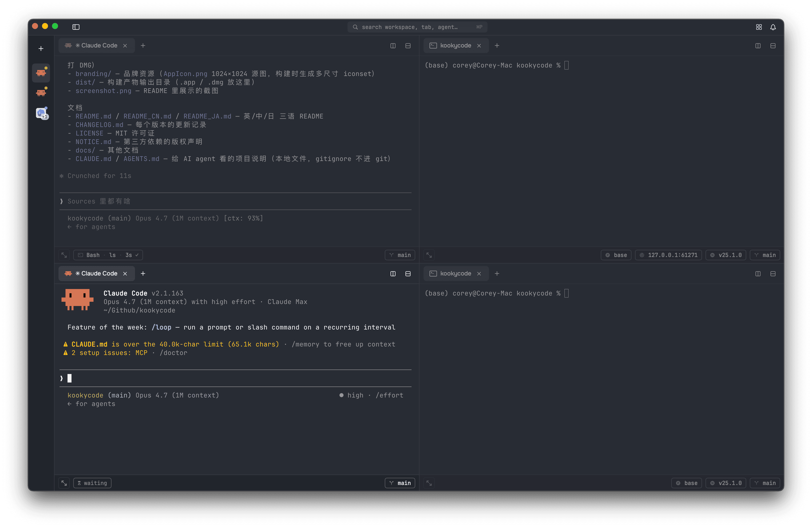Click the 'main' branch chip in bottom-right pane

pos(765,483)
